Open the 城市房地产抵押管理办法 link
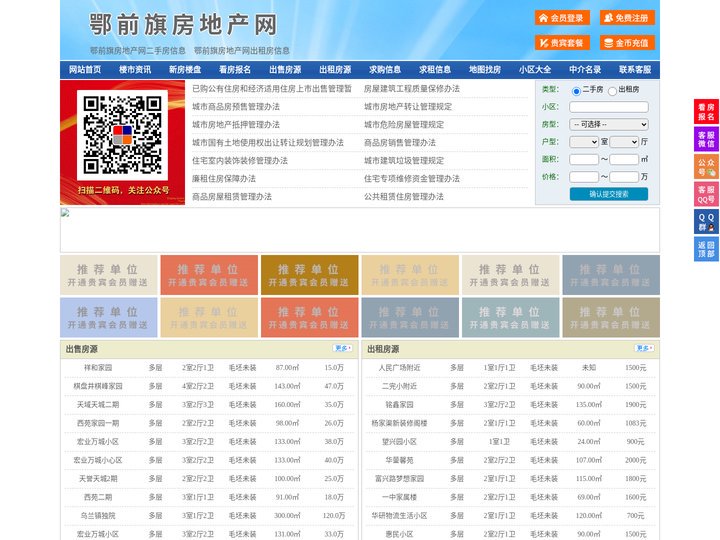Image resolution: width=720 pixels, height=540 pixels. 236,125
